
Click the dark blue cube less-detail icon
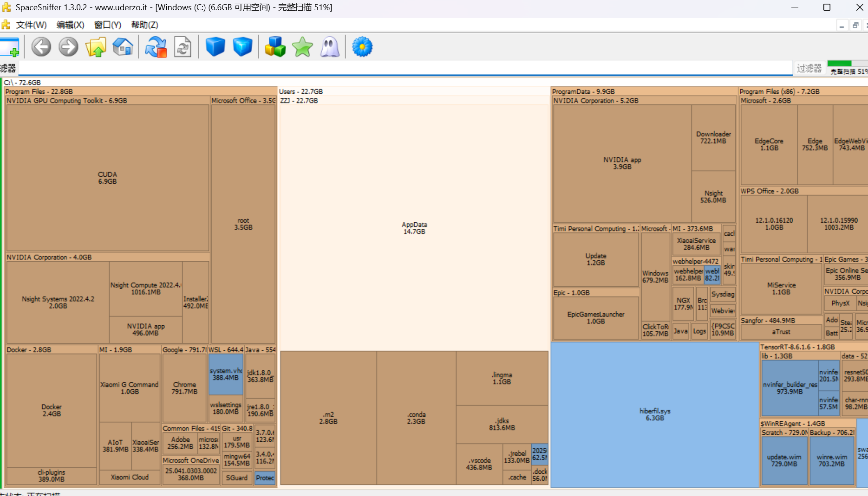click(215, 47)
